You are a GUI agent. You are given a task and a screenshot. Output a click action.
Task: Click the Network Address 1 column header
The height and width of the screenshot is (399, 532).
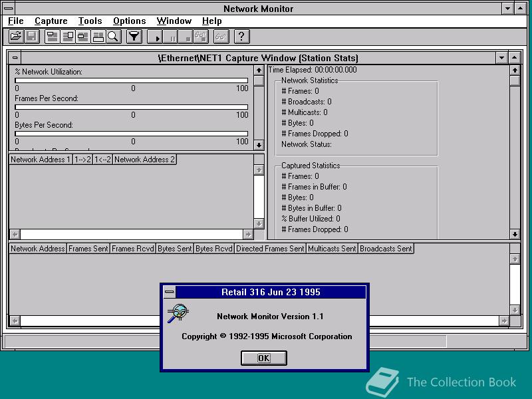[x=41, y=160]
